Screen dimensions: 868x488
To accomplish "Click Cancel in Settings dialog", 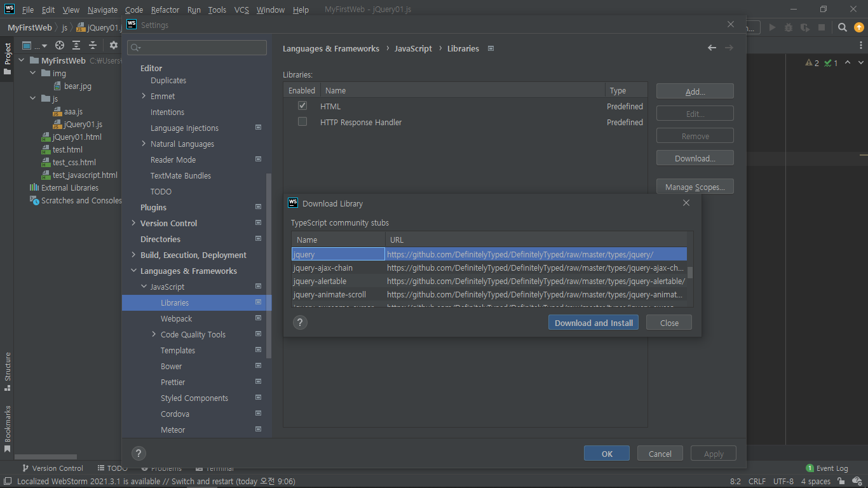I will [660, 454].
